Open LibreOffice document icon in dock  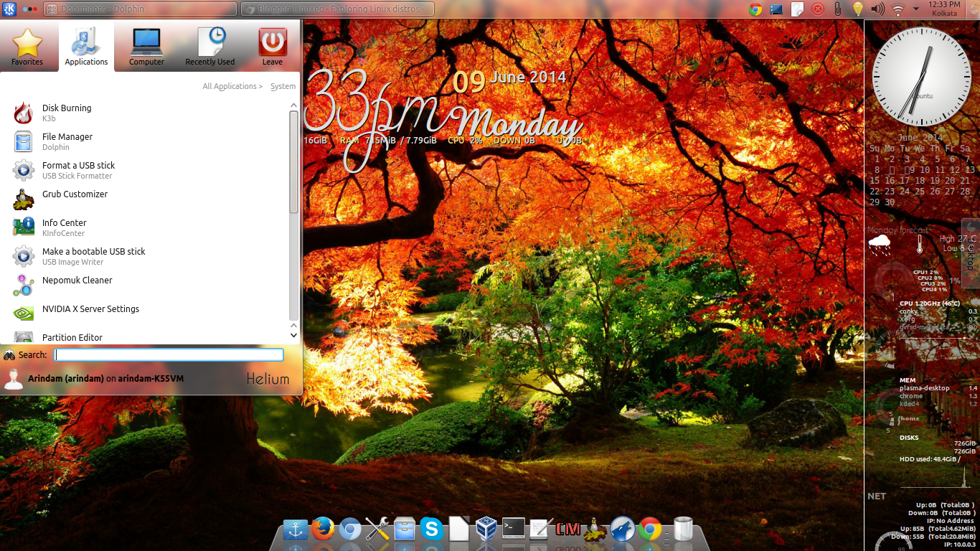[459, 529]
